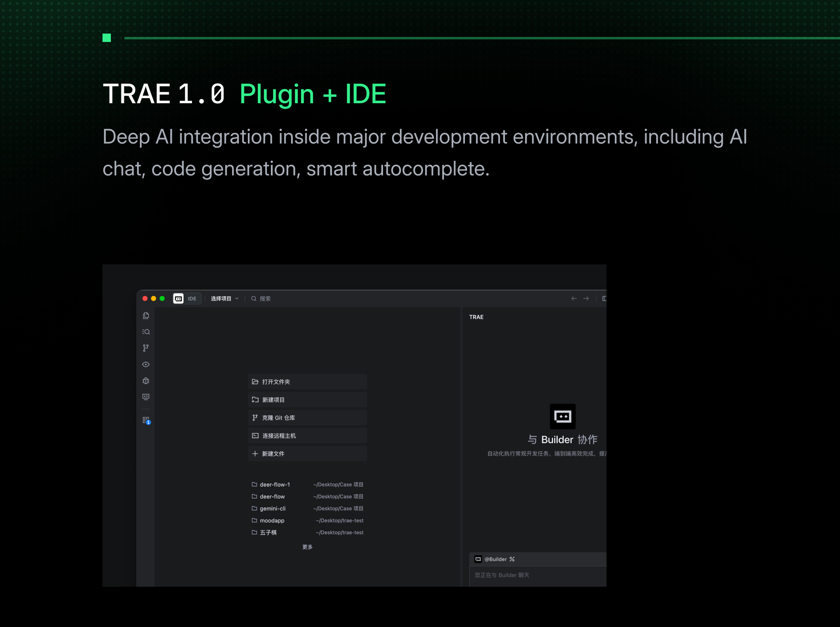The height and width of the screenshot is (627, 840).
Task: Open recent project deer-flow-1
Action: (x=307, y=484)
